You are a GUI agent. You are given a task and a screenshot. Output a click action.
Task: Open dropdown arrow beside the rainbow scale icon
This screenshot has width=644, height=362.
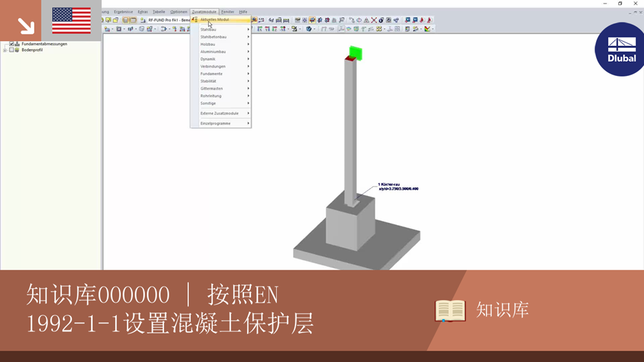coord(433,29)
